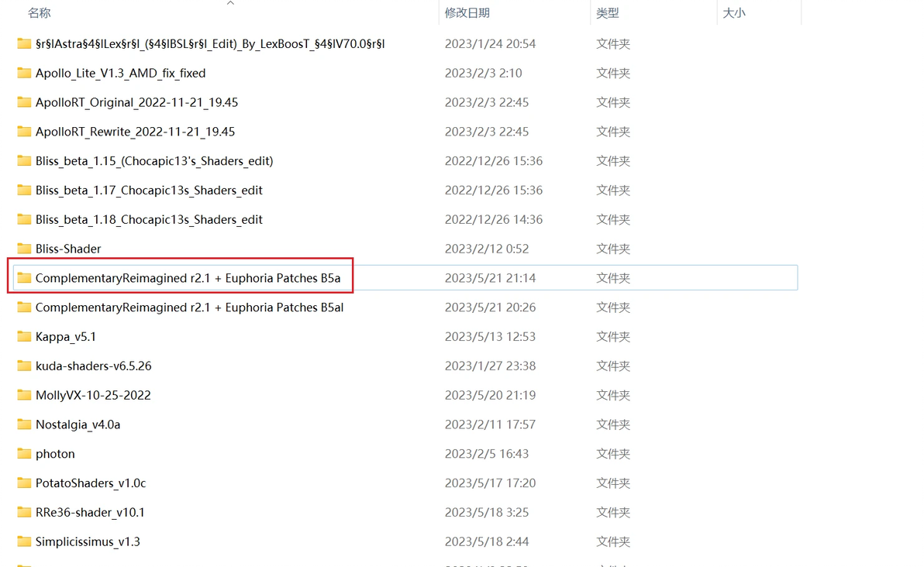Select the folder icon of kuda-shaders-v6.5.26
The image size is (924, 567).
click(x=24, y=366)
